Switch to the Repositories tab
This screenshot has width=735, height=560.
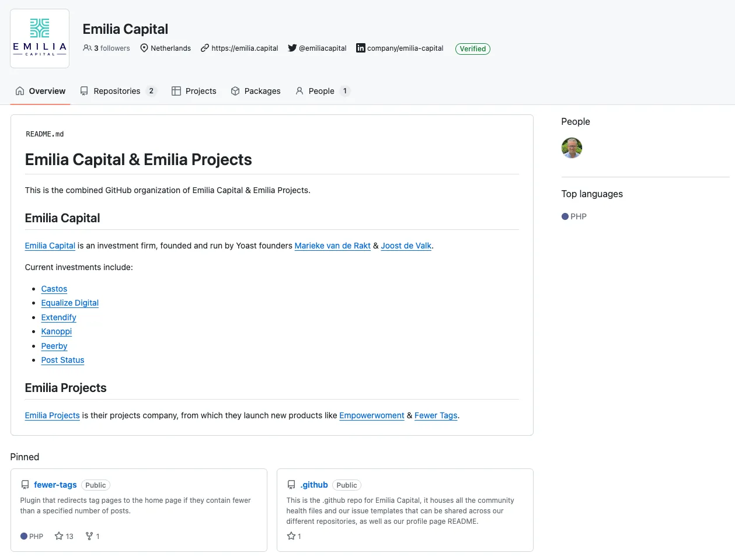pos(117,91)
